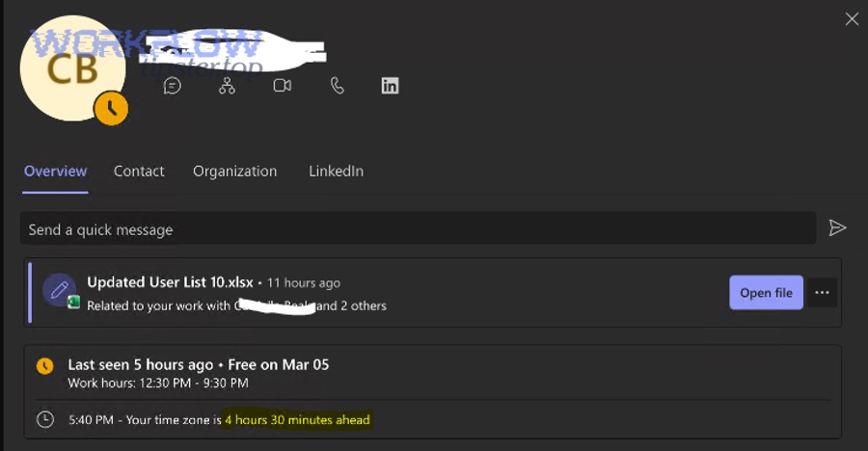The height and width of the screenshot is (451, 868).
Task: Switch to the Overview tab
Action: pos(55,172)
